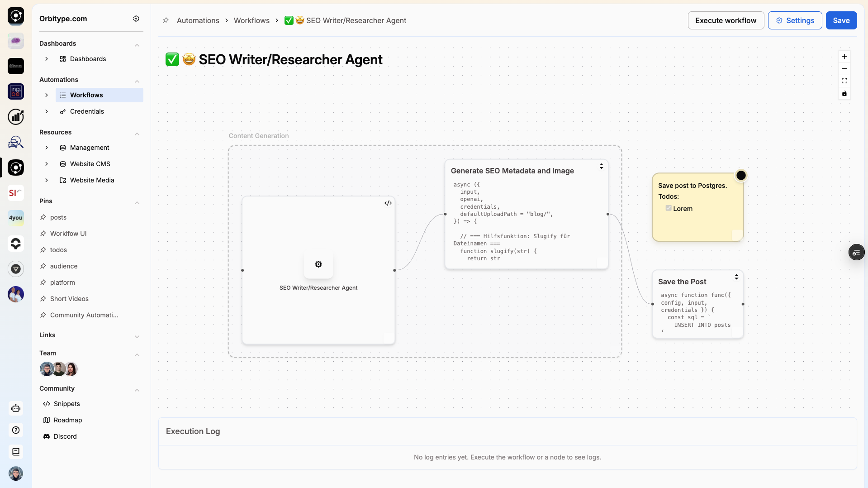Image resolution: width=868 pixels, height=488 pixels.
Task: Toggle canvas lock icon
Action: tap(844, 94)
